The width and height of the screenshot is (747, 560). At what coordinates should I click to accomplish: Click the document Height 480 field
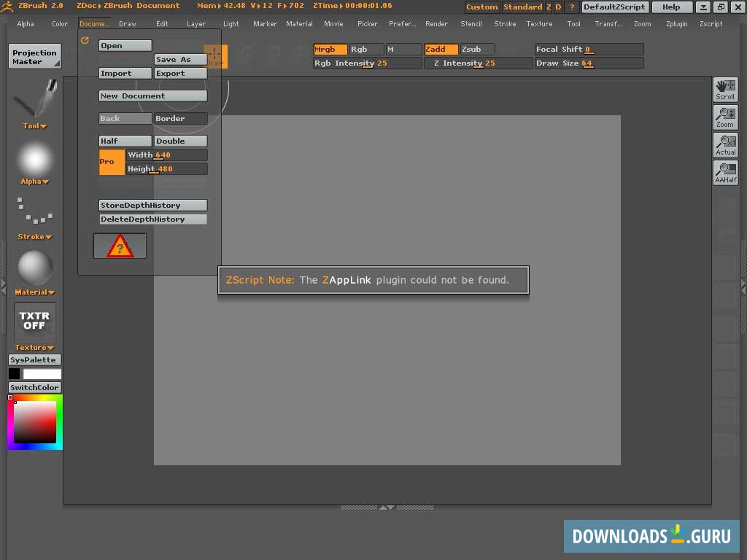pos(167,168)
